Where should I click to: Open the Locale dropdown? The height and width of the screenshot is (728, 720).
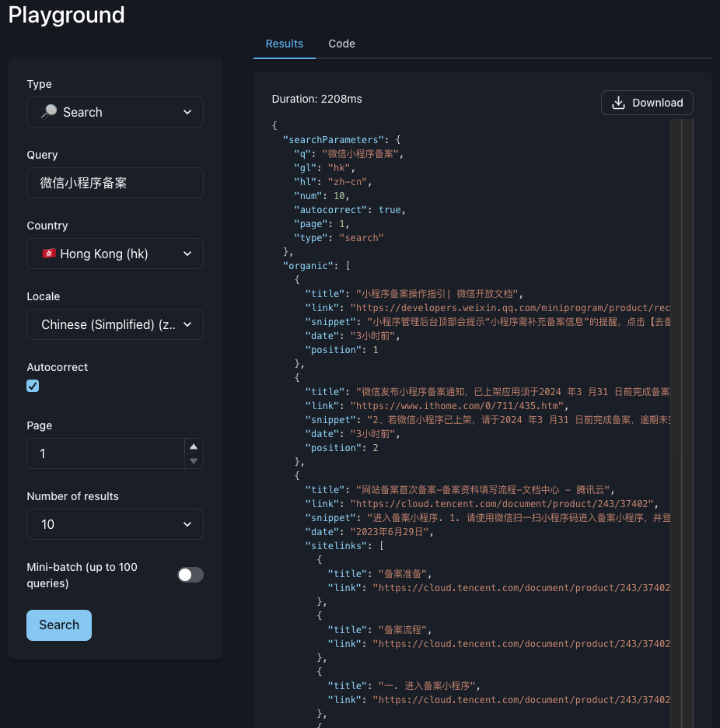point(115,324)
